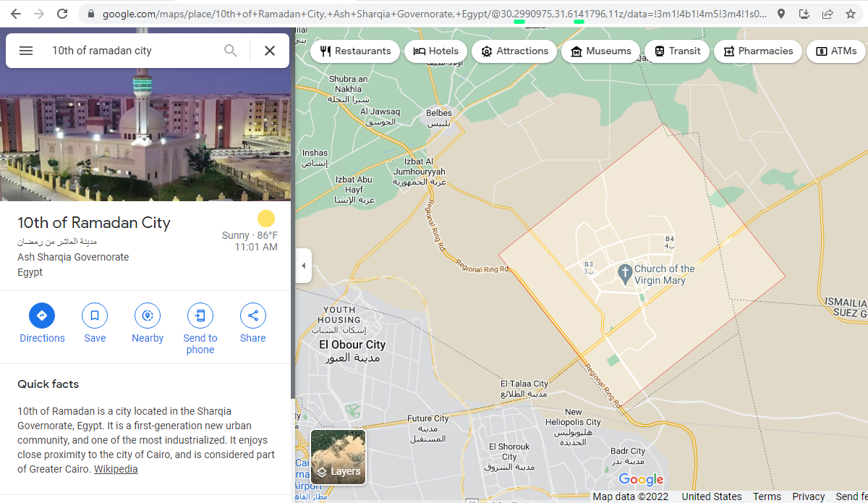Screen dimensions: 868x503
Task: Bookmark this page with the star icon
Action: [851, 14]
